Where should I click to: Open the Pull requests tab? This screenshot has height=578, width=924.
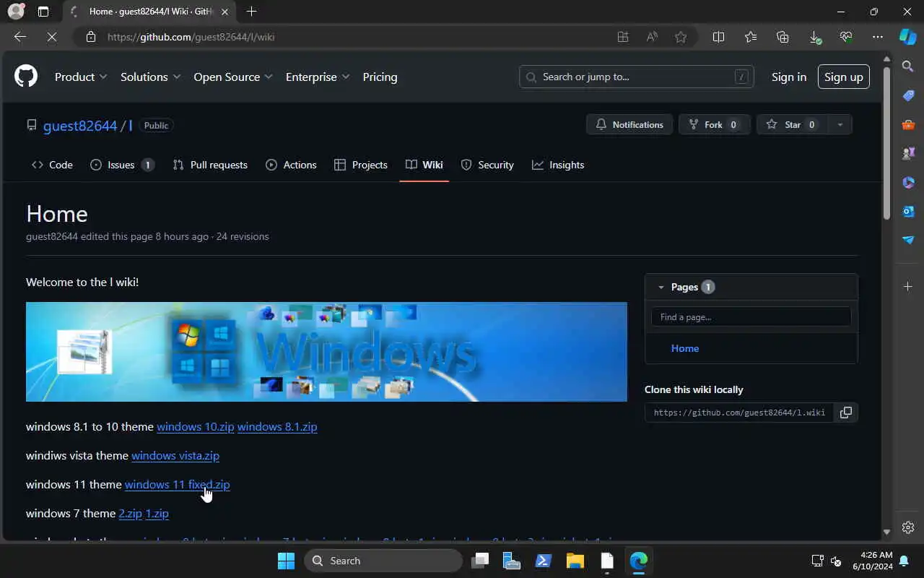tap(210, 165)
